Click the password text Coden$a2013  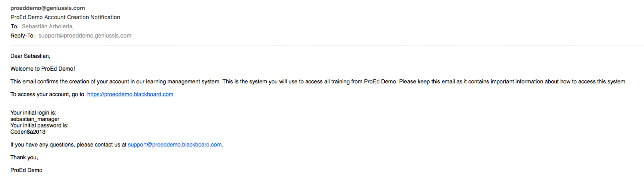coord(28,132)
